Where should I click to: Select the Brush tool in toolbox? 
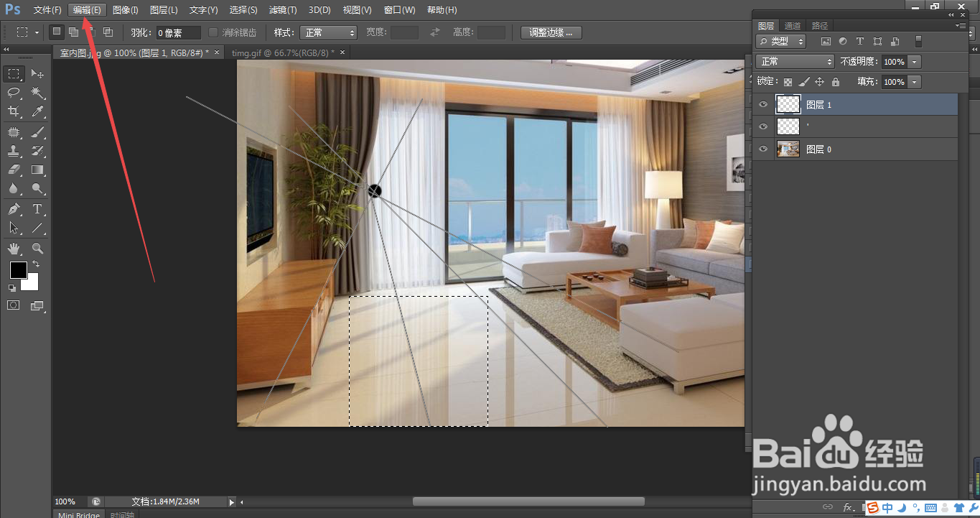pyautogui.click(x=37, y=132)
